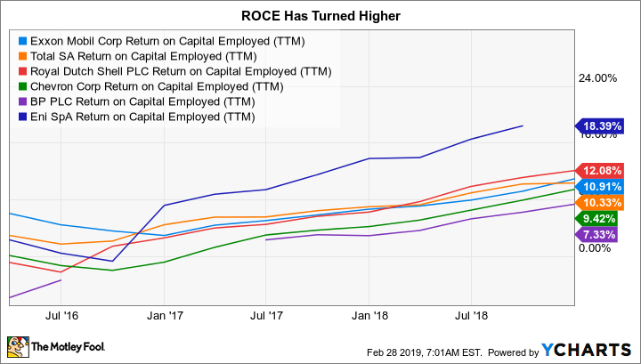This screenshot has height=364, width=641.
Task: Click the blue Exxon Mobil legend square
Action: pos(22,40)
